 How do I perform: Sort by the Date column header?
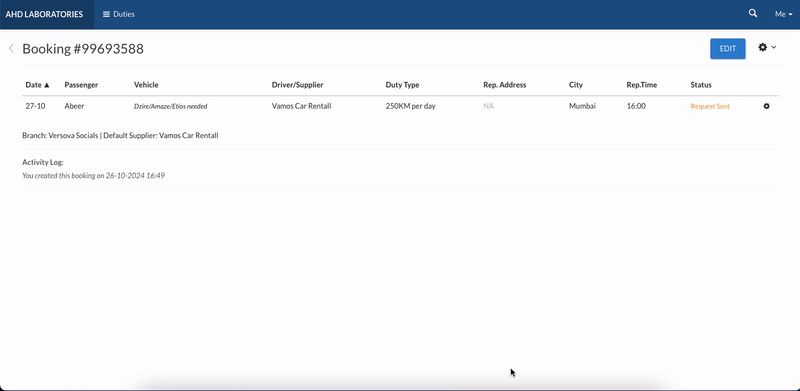(x=37, y=85)
